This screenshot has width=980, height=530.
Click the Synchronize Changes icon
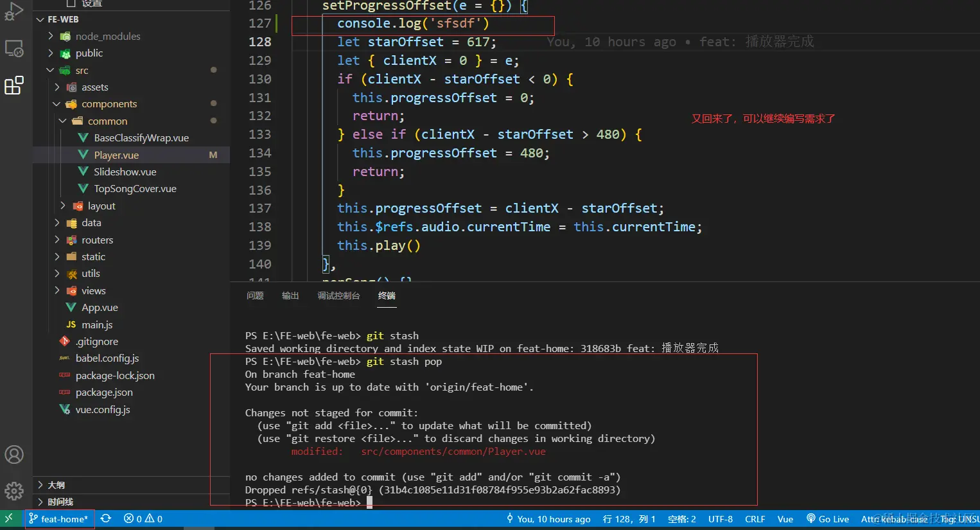pyautogui.click(x=106, y=518)
